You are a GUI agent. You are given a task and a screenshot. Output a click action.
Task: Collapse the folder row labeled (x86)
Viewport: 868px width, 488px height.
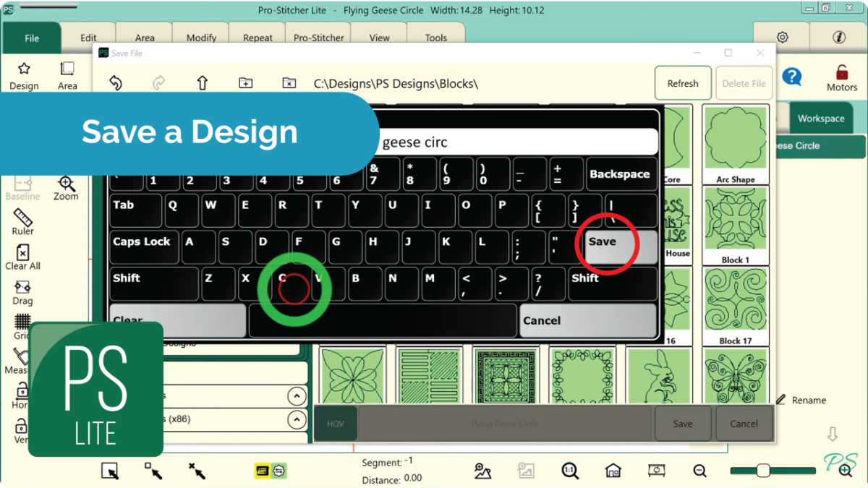point(297,419)
